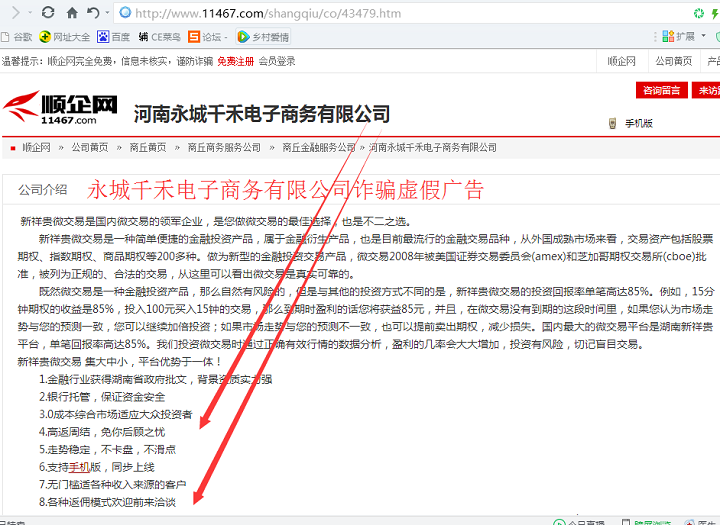
Task: Click the 顺企网 breadcrumb link
Action: click(x=36, y=147)
